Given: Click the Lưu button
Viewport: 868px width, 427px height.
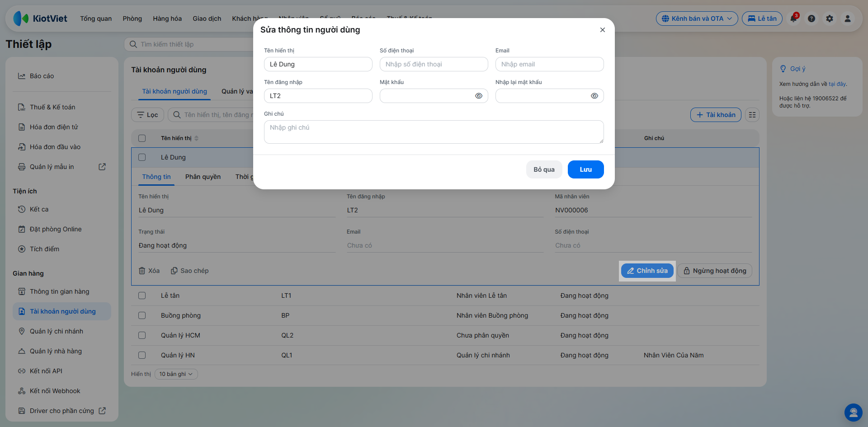Looking at the screenshot, I should tap(586, 169).
